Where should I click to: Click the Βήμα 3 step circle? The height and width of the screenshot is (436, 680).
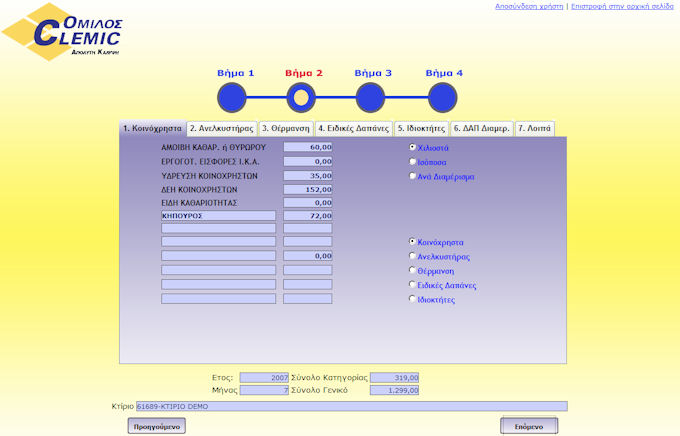370,98
